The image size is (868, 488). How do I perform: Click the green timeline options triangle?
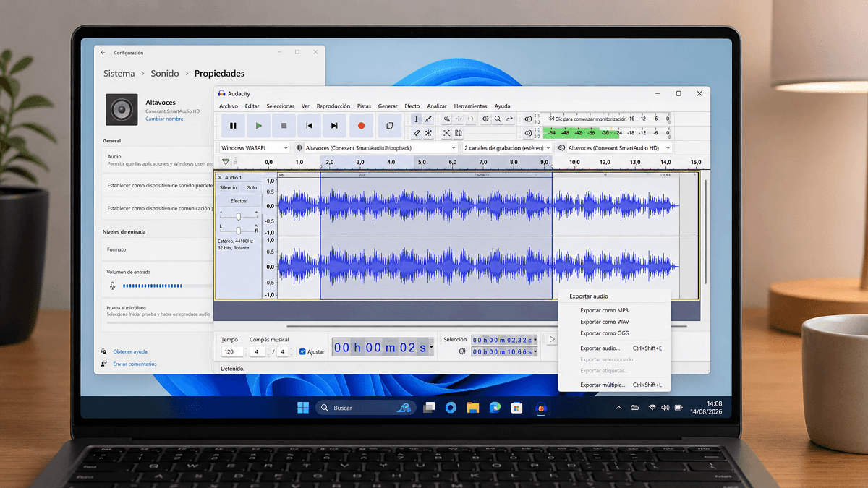pyautogui.click(x=226, y=162)
